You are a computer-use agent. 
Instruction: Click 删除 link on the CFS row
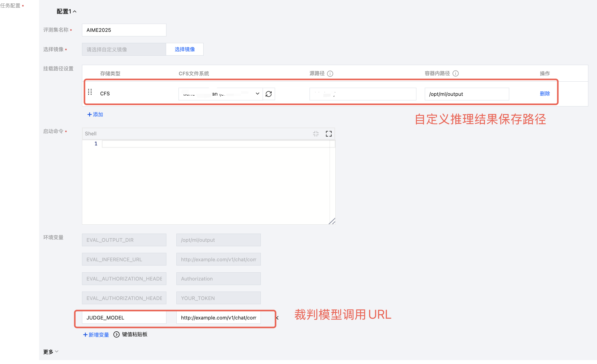pos(545,94)
